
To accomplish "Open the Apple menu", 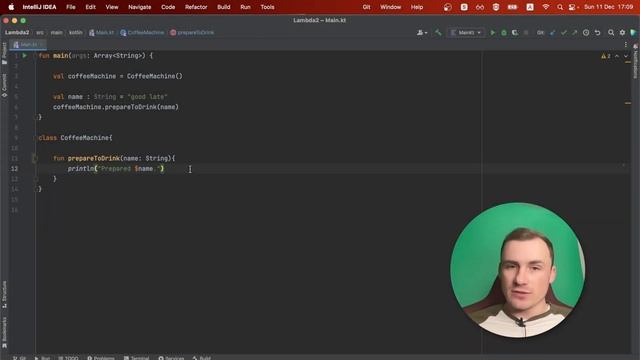I will tap(11, 7).
